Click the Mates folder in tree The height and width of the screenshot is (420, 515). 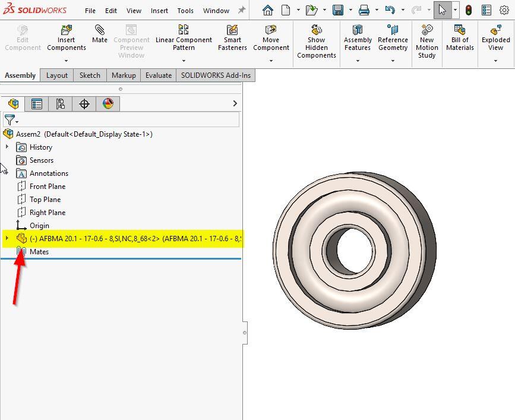[x=39, y=252]
